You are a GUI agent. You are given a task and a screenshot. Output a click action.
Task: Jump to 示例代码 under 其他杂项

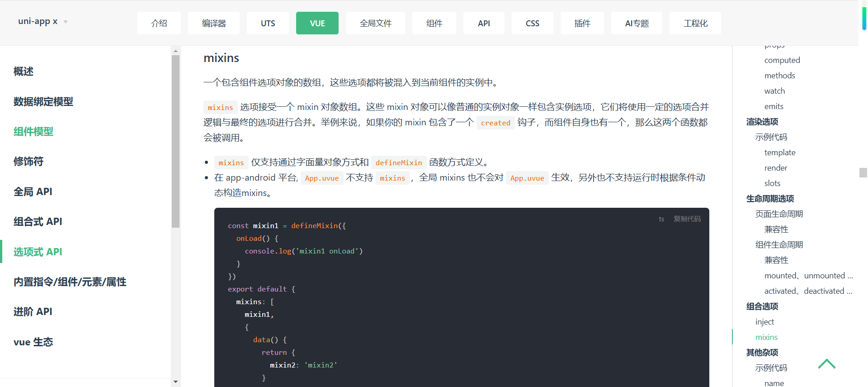(x=771, y=368)
